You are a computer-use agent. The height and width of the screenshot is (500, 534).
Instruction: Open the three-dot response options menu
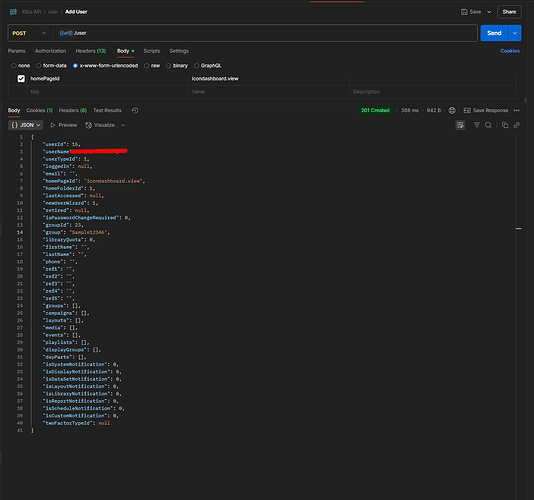(516, 110)
